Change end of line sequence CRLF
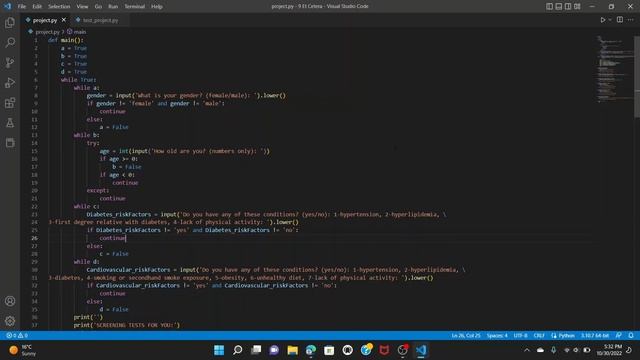 pos(539,336)
